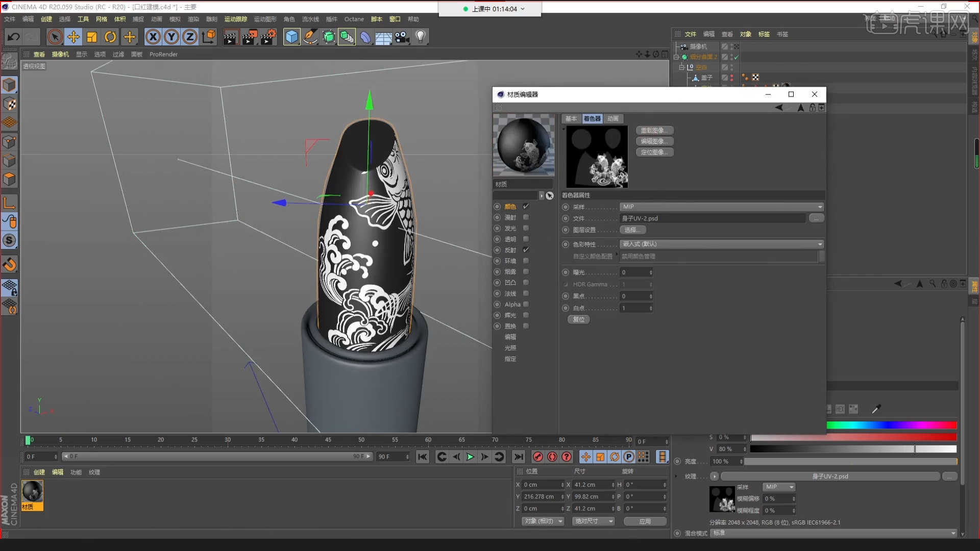Image resolution: width=980 pixels, height=551 pixels.
Task: Enable the 漫射 channel checkbox
Action: tap(526, 217)
